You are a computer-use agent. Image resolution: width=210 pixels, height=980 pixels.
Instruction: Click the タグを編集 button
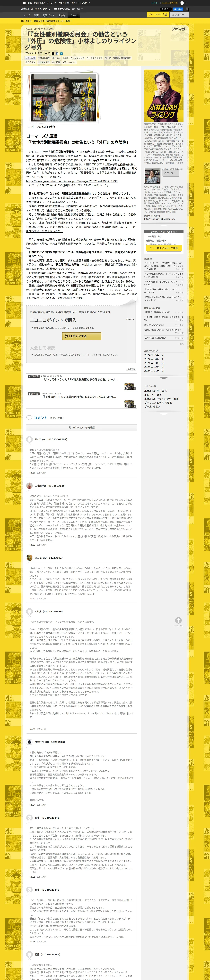coord(30,58)
